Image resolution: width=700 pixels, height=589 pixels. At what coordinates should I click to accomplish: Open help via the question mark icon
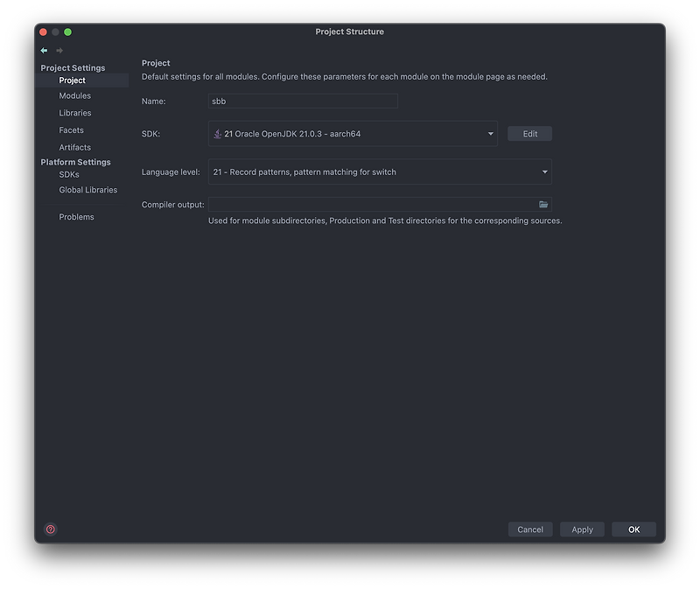point(50,529)
